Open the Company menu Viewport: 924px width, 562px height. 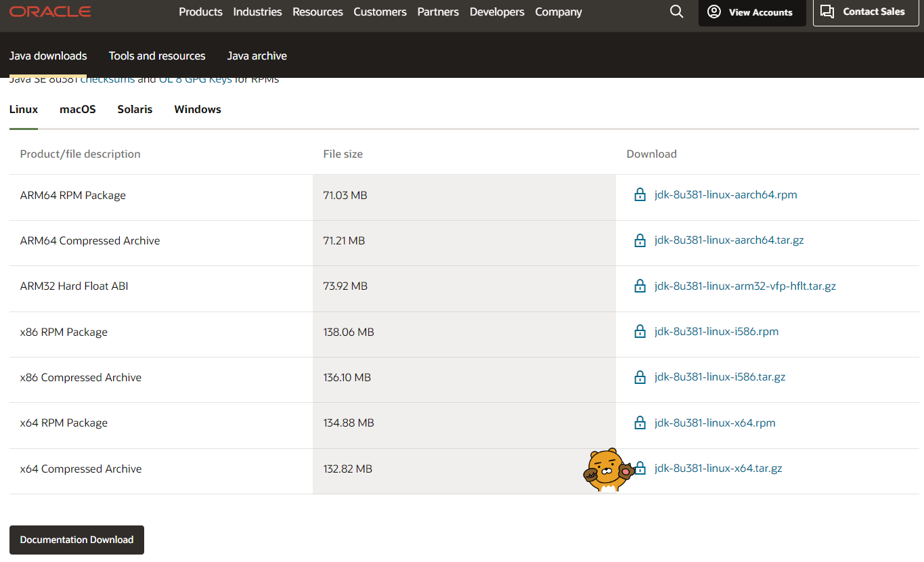(558, 12)
